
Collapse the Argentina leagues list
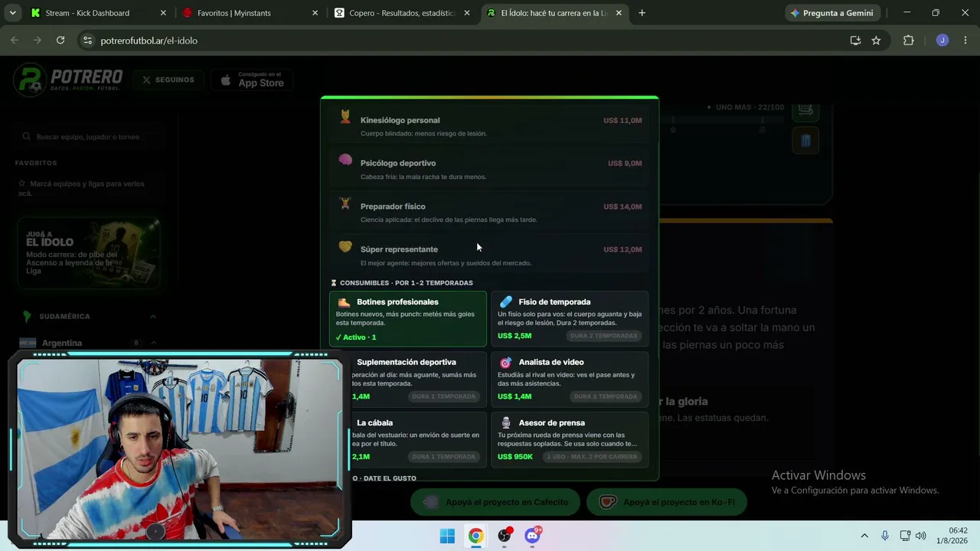[153, 343]
